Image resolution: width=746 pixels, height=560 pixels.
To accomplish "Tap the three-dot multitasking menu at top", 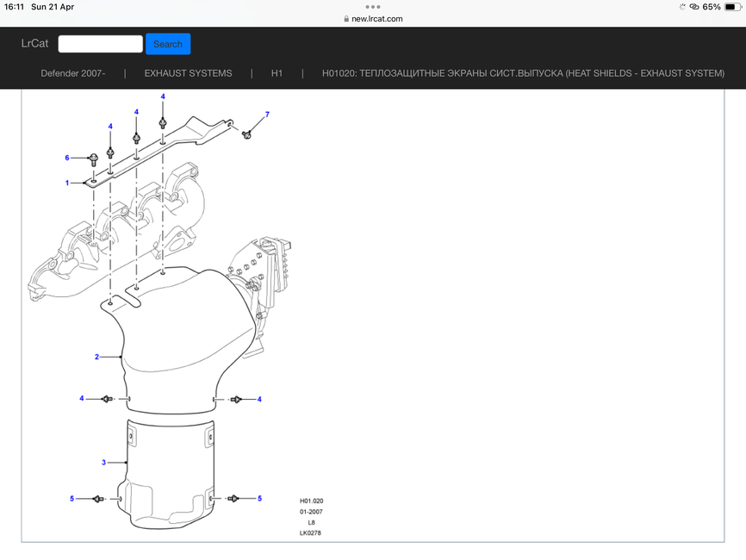I will tap(373, 7).
